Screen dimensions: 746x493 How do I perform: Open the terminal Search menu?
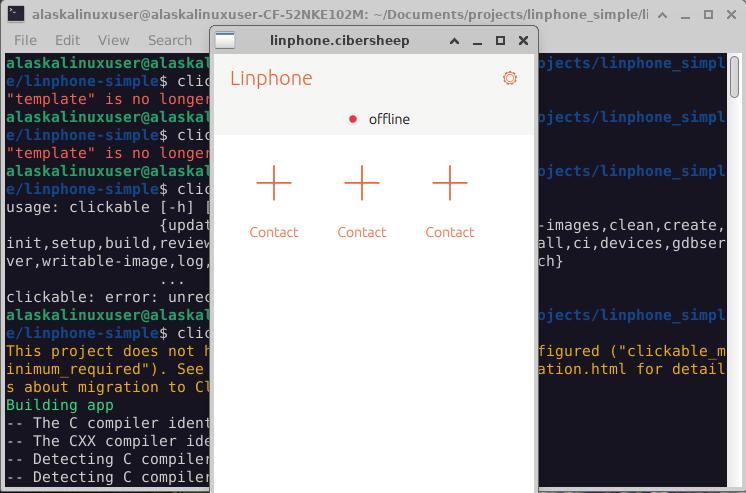point(170,40)
